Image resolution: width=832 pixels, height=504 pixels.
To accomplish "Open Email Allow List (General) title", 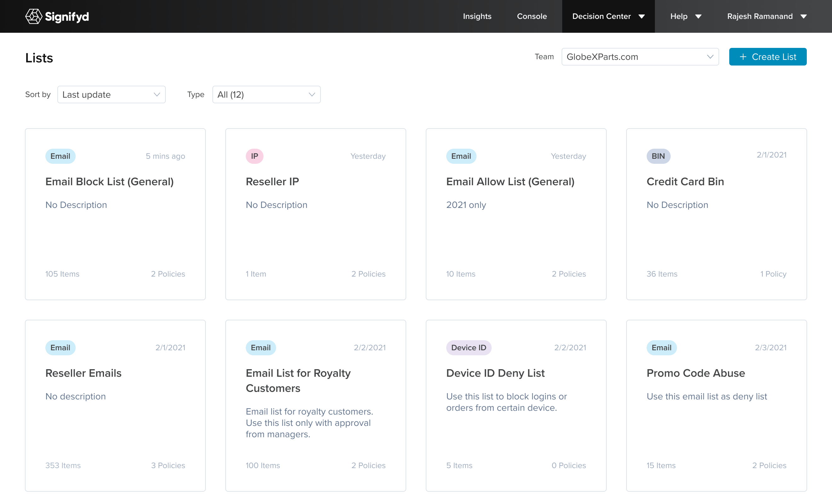I will (x=510, y=182).
